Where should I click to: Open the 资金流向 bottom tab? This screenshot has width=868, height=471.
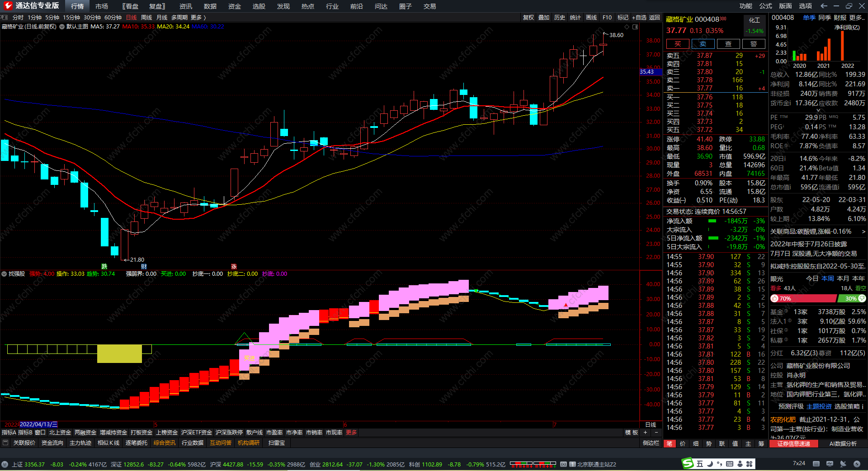coord(52,443)
